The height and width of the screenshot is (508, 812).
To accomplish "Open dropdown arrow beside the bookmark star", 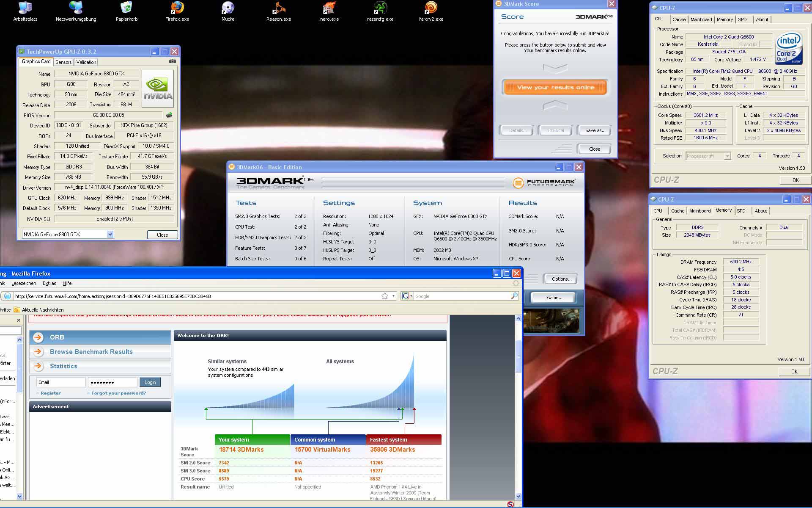I will point(393,296).
